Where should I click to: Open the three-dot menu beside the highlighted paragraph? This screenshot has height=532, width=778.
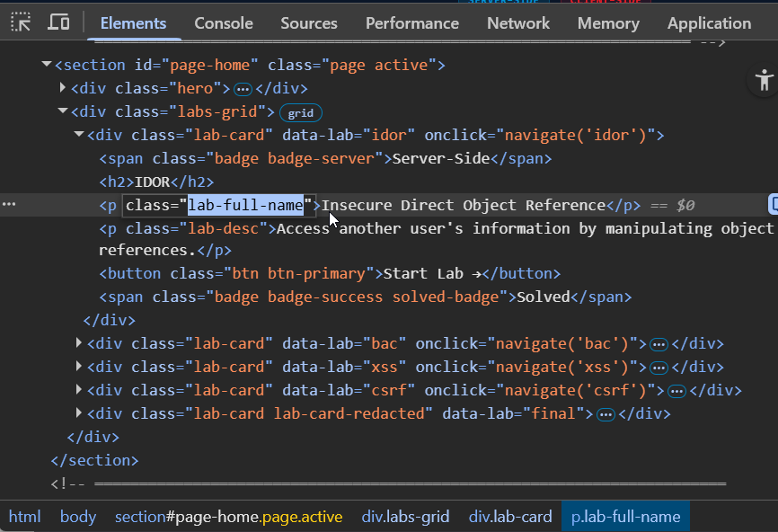click(x=9, y=204)
